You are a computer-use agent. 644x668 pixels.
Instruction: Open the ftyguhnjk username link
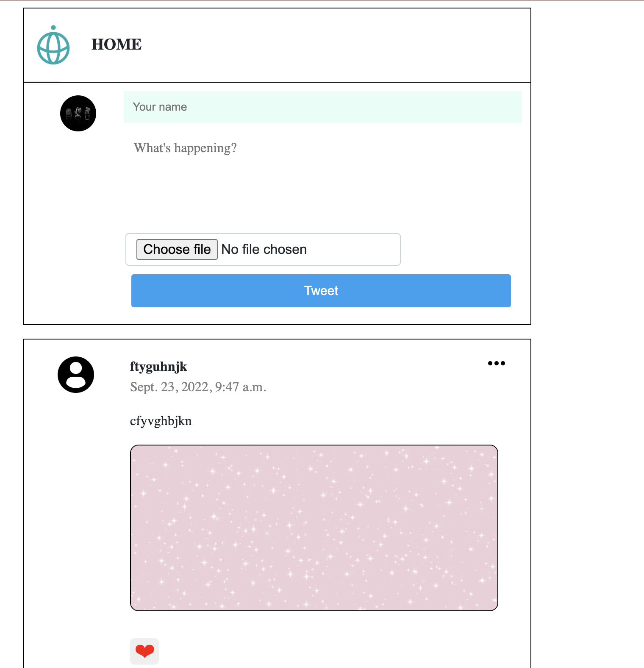click(x=158, y=367)
